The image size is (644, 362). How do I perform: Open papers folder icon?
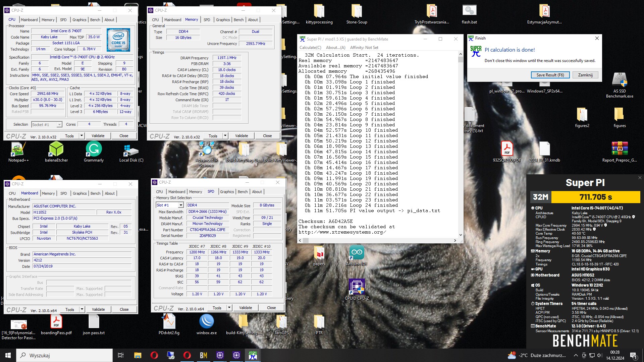click(x=319, y=255)
